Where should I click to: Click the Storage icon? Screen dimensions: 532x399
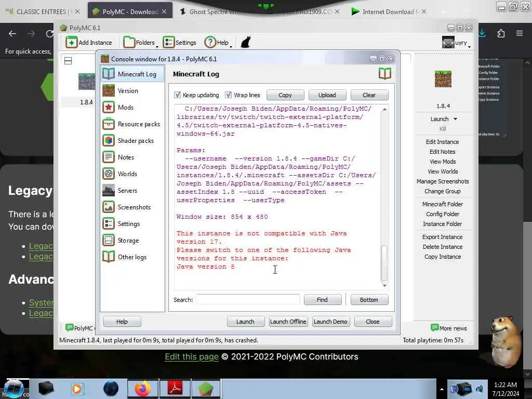[x=109, y=240]
